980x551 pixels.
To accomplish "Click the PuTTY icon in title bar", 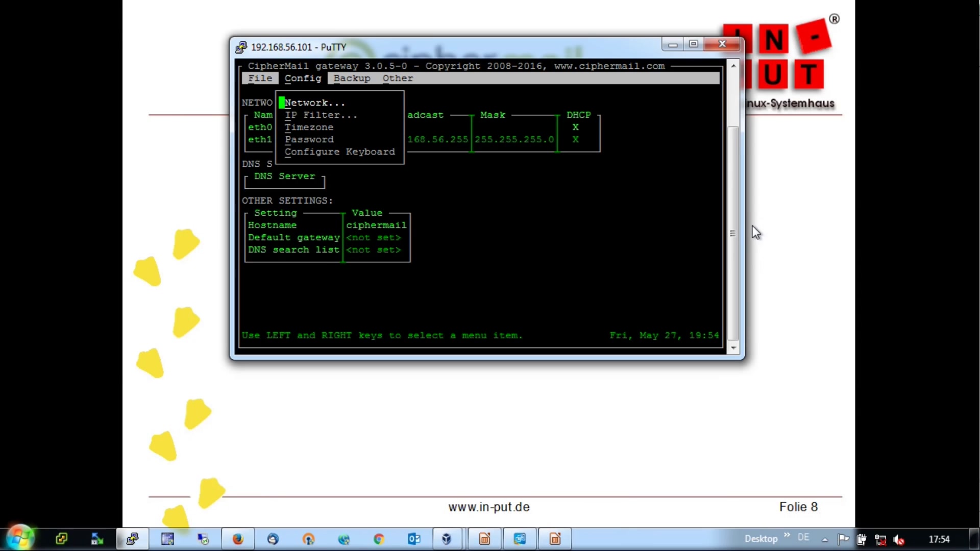I will [241, 47].
